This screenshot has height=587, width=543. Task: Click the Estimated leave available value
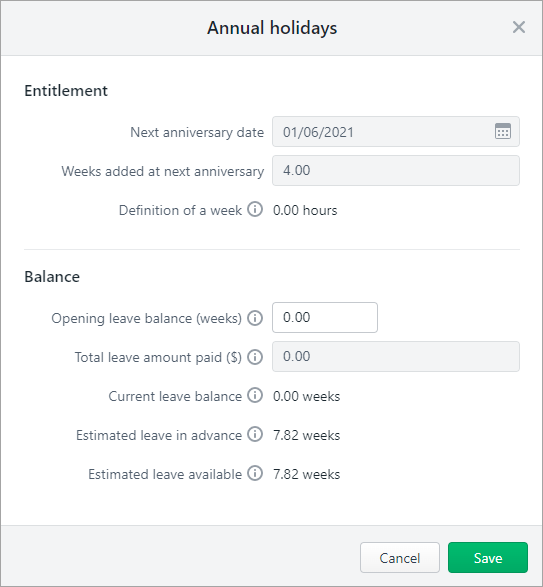pos(306,474)
